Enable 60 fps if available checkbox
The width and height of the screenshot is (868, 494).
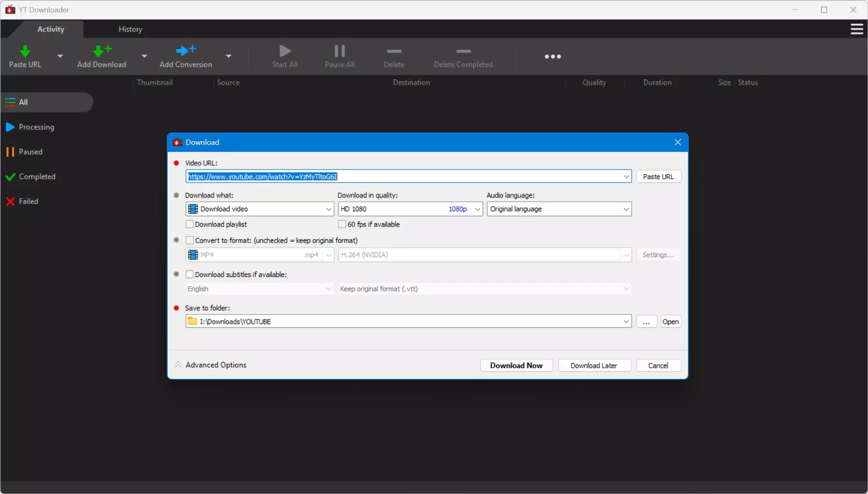point(342,224)
